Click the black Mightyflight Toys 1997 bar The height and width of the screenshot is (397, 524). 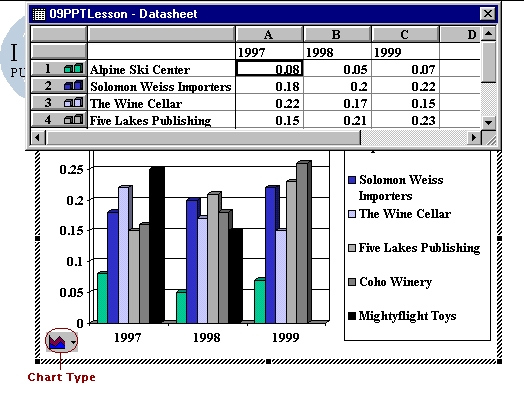coord(157,245)
